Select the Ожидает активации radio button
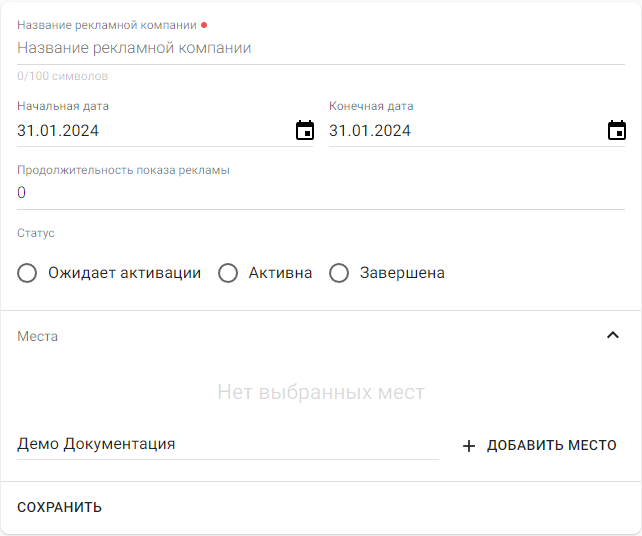The image size is (642, 536). pyautogui.click(x=27, y=273)
